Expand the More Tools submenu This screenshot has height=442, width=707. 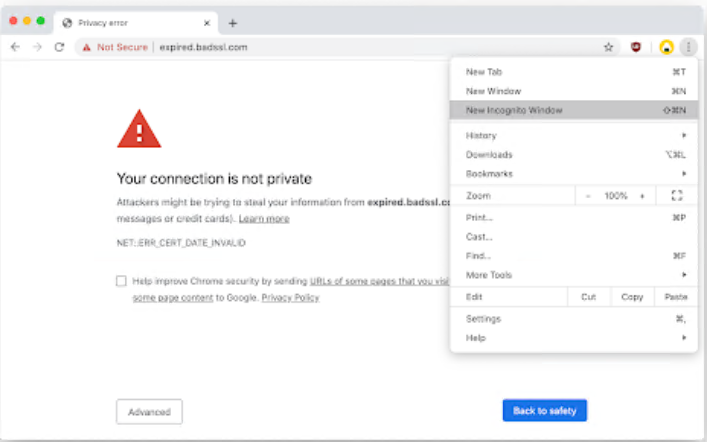(x=575, y=275)
